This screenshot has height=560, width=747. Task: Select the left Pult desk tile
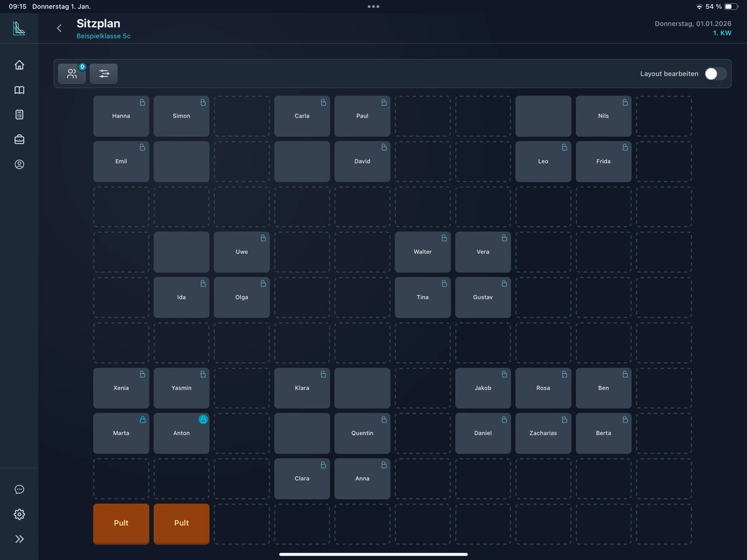pyautogui.click(x=121, y=523)
